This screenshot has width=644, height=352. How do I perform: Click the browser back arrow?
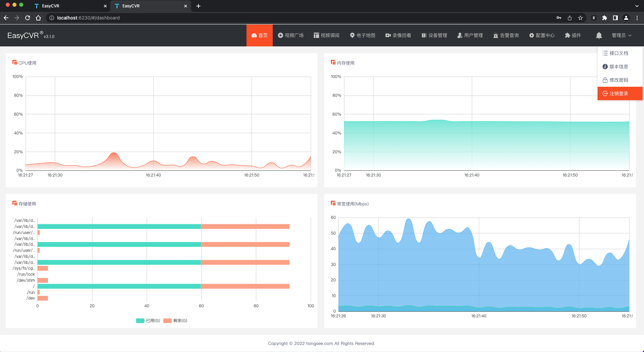(6, 18)
